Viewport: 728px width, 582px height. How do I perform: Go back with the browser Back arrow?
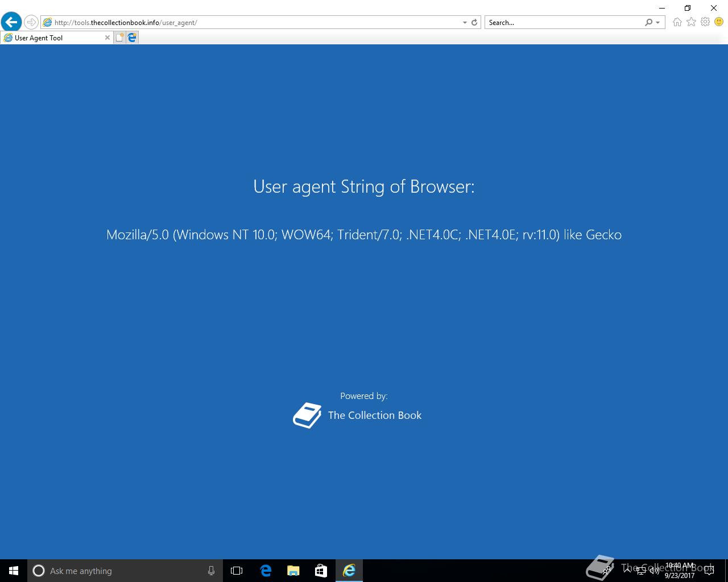tap(11, 22)
